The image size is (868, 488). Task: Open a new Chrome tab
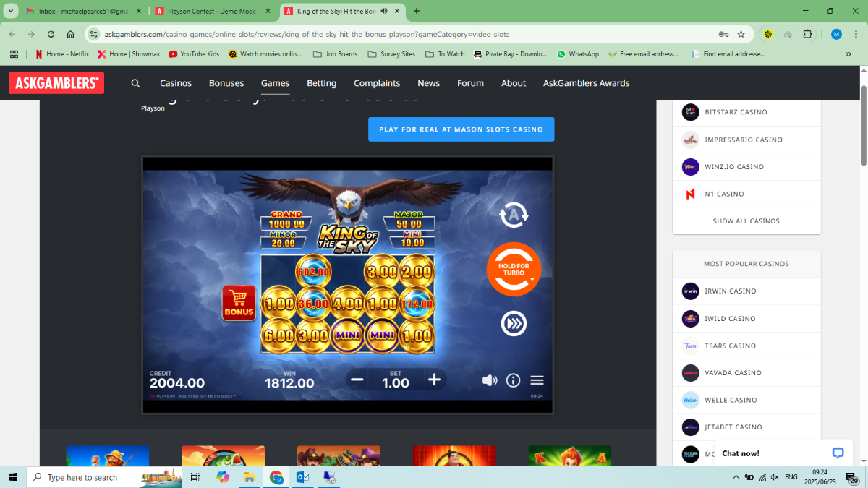(416, 11)
